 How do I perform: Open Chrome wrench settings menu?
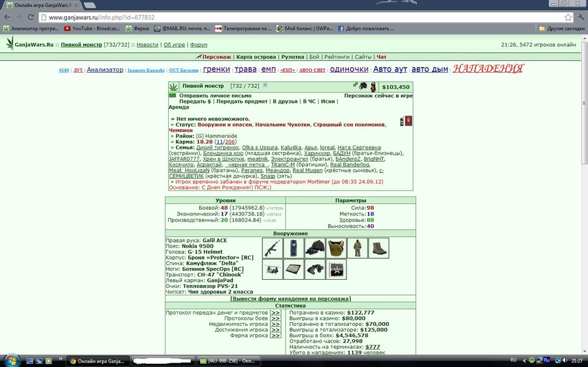(581, 17)
